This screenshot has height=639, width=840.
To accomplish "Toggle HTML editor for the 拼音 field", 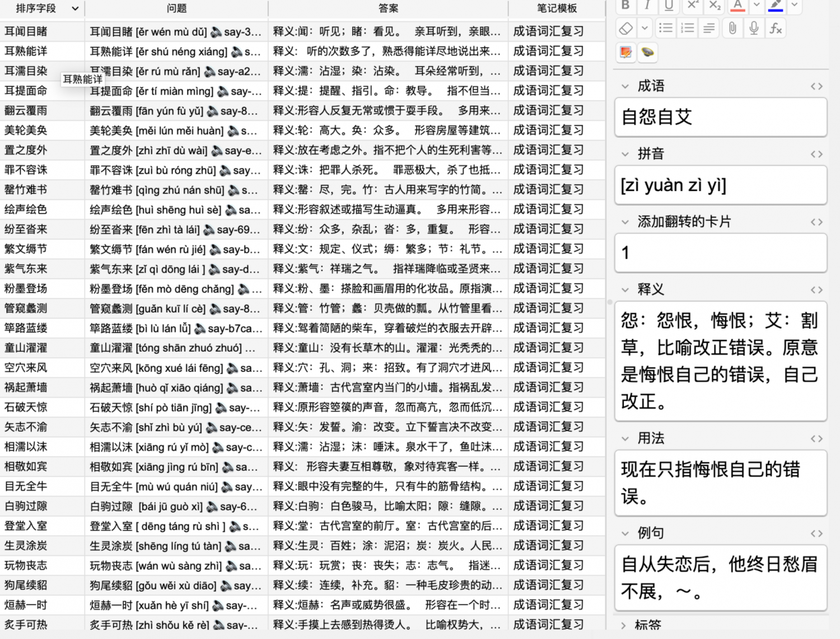I will click(816, 154).
